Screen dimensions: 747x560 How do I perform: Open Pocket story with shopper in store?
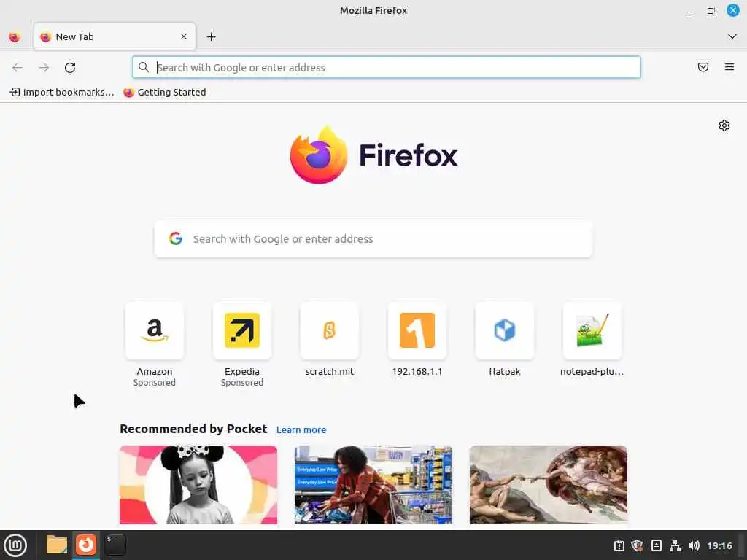tap(373, 485)
